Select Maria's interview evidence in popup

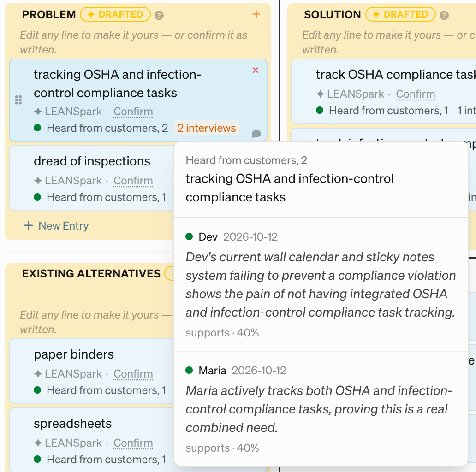pyautogui.click(x=321, y=408)
